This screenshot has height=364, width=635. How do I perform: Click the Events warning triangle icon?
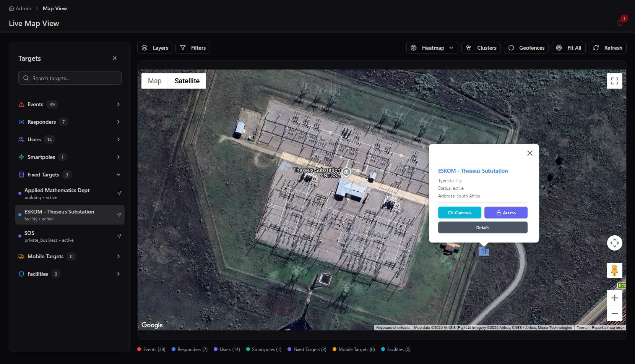point(21,104)
